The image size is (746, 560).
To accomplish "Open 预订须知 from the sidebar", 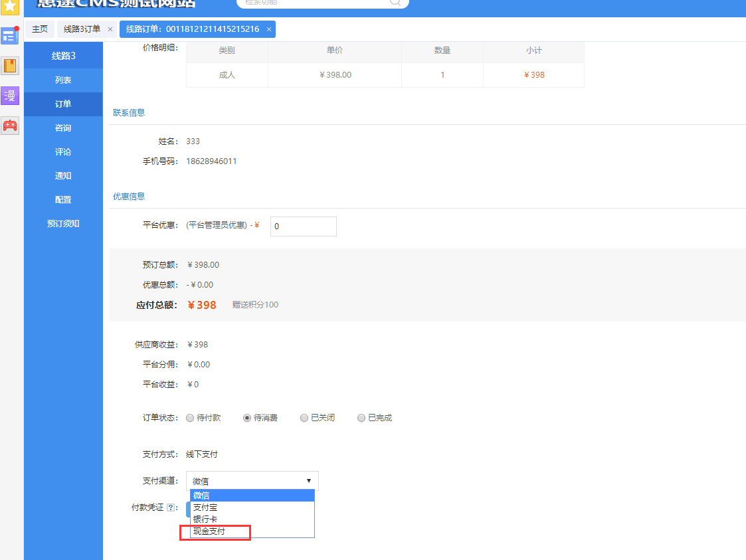I will point(62,223).
